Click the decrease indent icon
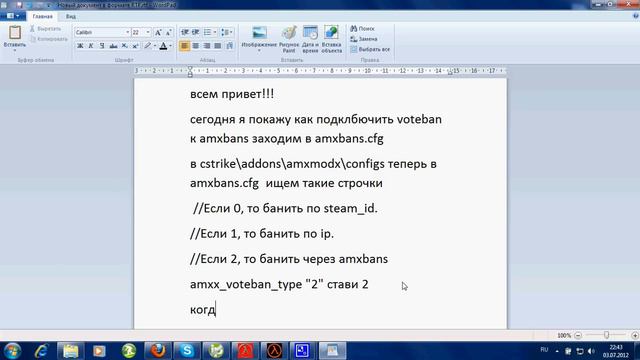The image size is (640, 360). [x=184, y=32]
